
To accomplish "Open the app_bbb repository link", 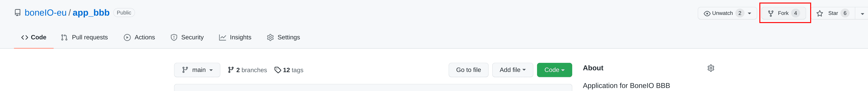I will (x=91, y=13).
